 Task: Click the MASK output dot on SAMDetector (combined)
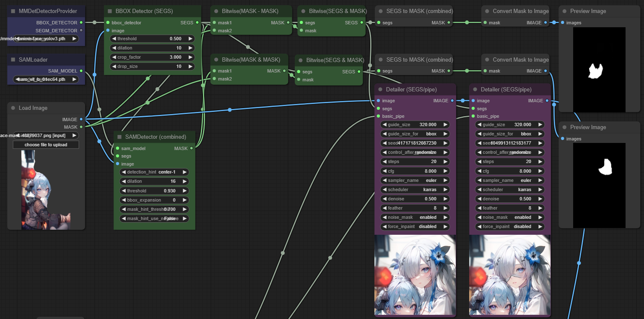pos(191,148)
